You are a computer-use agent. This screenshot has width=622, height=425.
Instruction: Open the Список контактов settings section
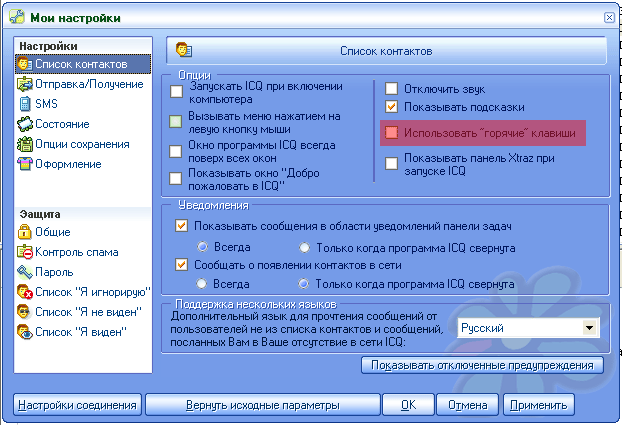[x=83, y=64]
